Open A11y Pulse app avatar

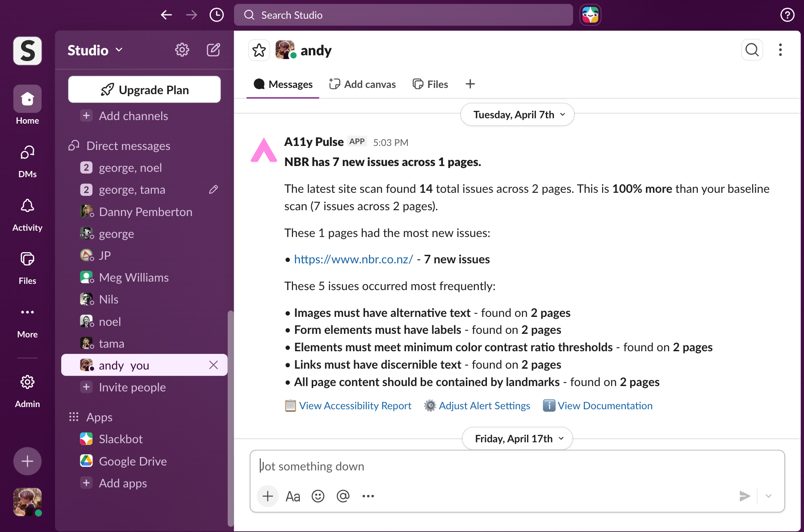(264, 150)
